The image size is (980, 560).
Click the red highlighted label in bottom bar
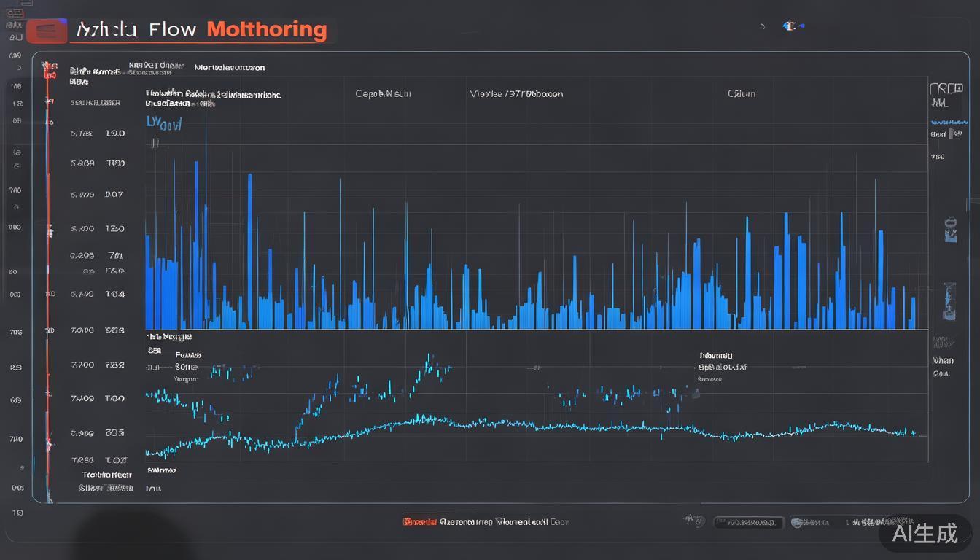point(420,522)
